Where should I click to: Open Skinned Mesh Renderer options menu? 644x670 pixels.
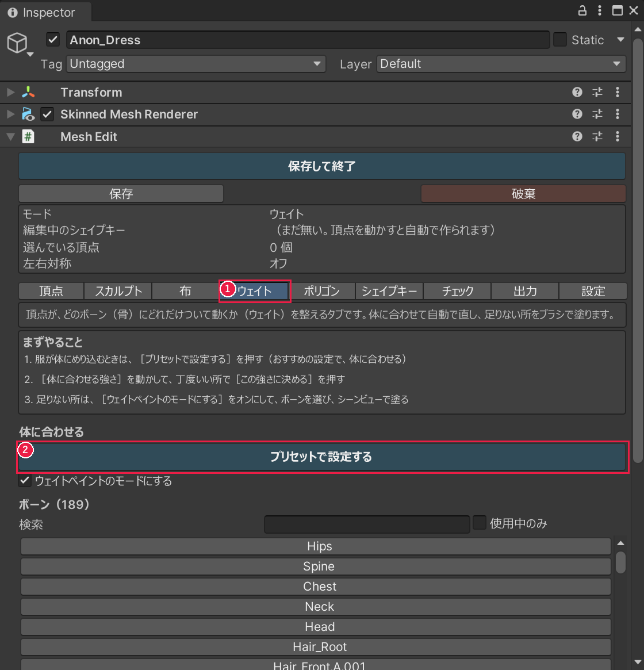(618, 114)
